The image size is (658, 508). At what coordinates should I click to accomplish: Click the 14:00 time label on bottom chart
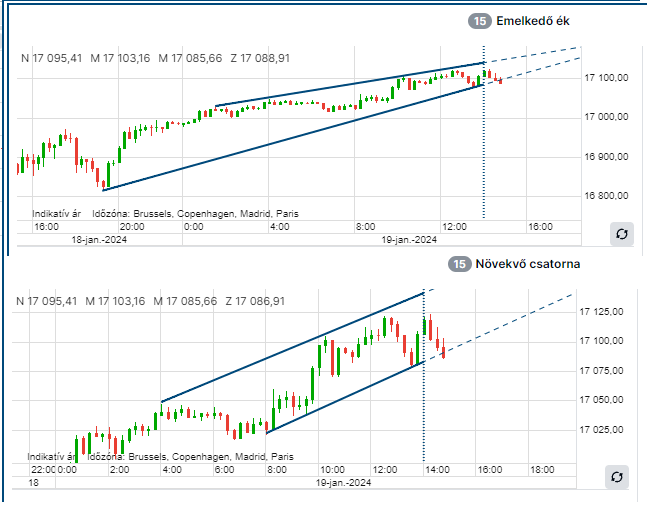[437, 470]
